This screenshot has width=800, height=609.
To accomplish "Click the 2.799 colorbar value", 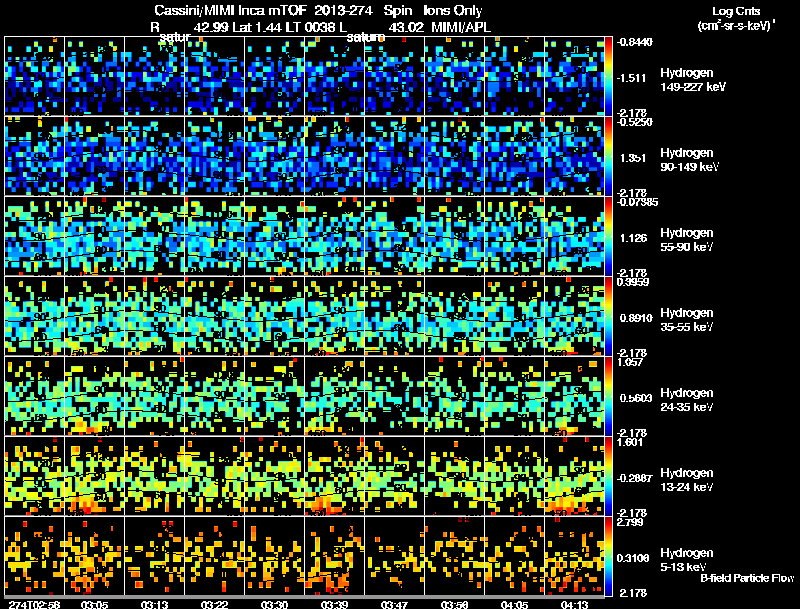I will pos(630,522).
